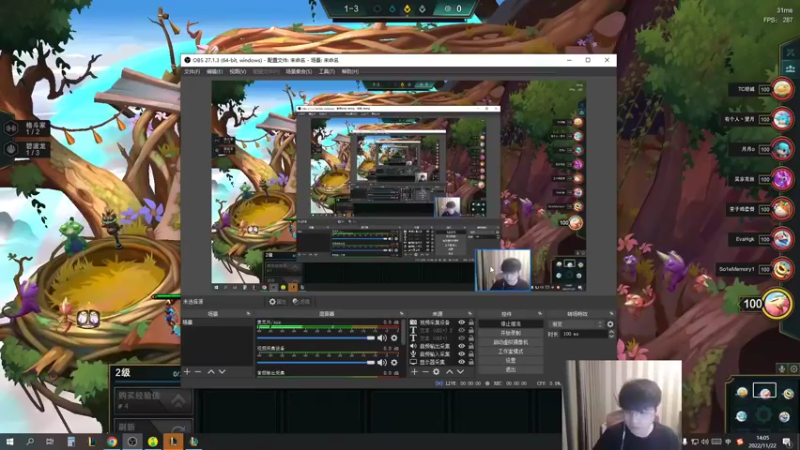The image size is (800, 450).
Task: Remove the selected scene with minus icon
Action: point(198,372)
